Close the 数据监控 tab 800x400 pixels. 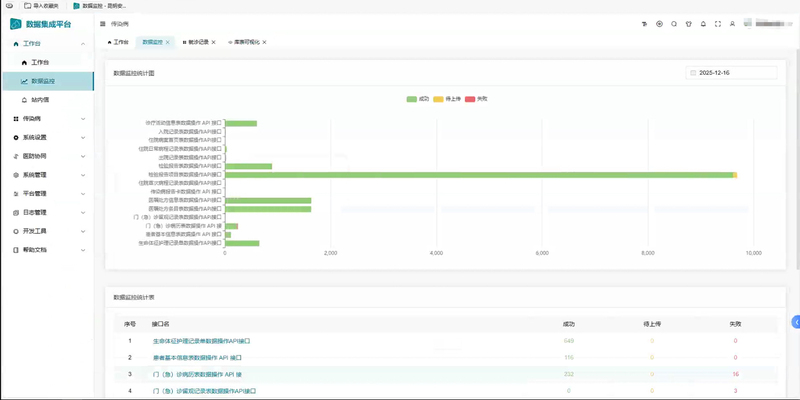click(x=168, y=42)
